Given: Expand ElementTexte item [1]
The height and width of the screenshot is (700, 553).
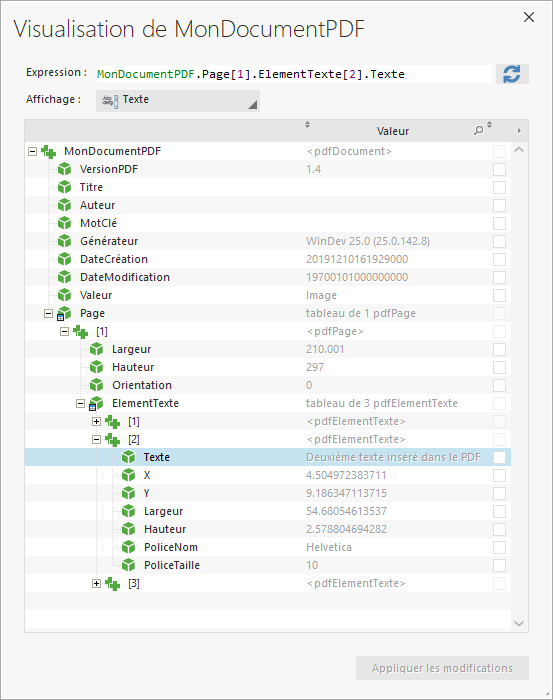Looking at the screenshot, I should pos(96,421).
